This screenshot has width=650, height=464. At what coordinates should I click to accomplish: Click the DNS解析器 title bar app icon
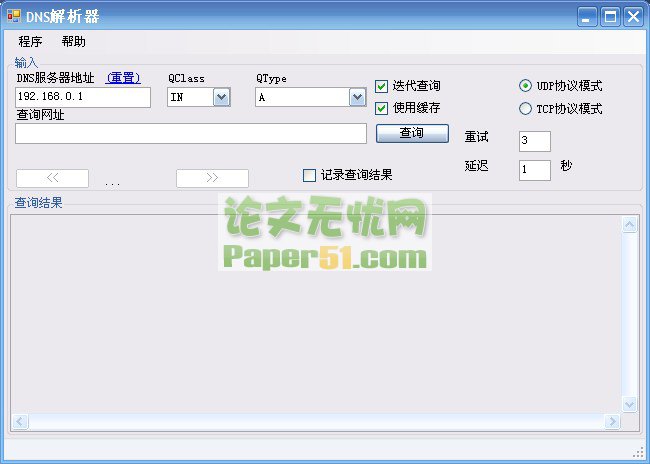[14, 16]
